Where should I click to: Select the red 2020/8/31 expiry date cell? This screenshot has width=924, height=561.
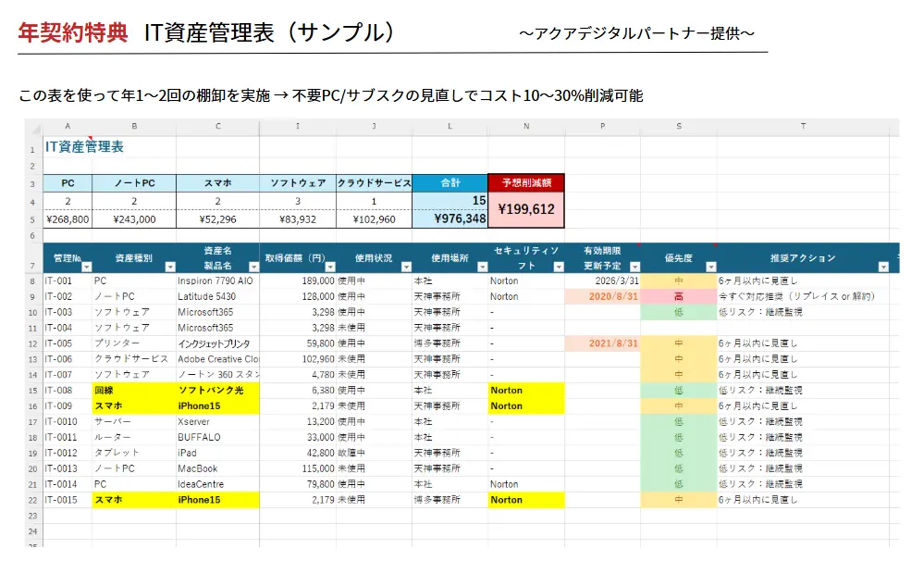602,296
